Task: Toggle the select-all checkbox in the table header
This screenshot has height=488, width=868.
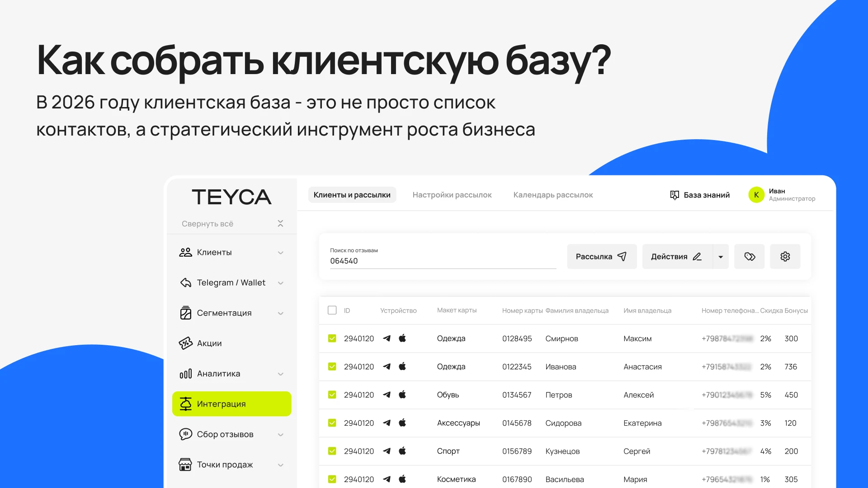Action: (x=332, y=310)
